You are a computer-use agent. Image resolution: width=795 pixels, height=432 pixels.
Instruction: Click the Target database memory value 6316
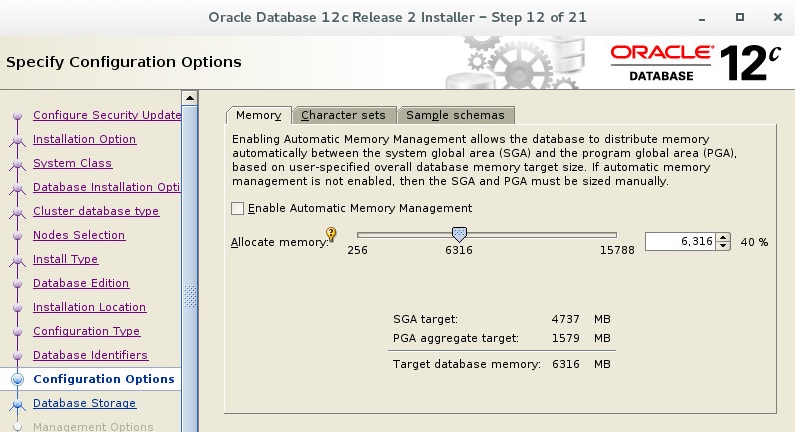[565, 364]
